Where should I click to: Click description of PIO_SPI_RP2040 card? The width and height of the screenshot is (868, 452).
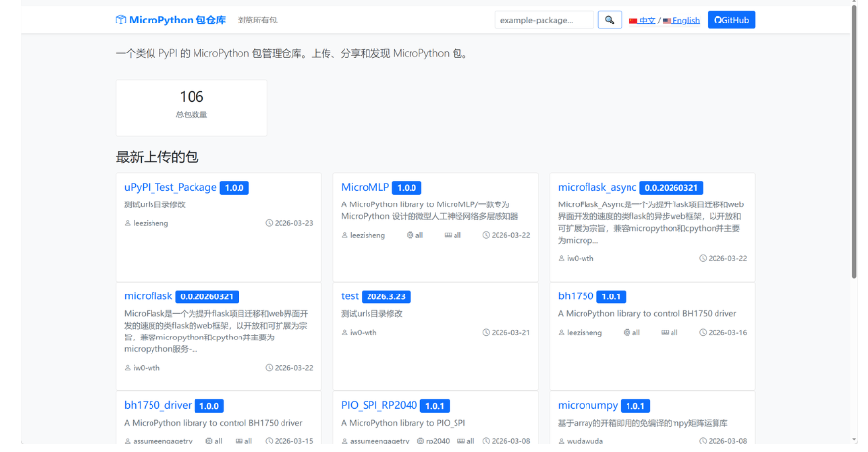[x=404, y=423]
